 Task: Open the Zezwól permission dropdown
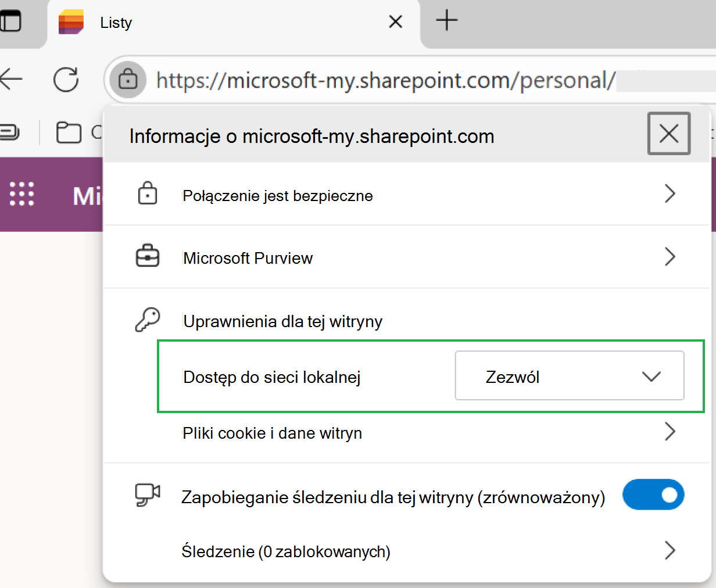(x=570, y=375)
